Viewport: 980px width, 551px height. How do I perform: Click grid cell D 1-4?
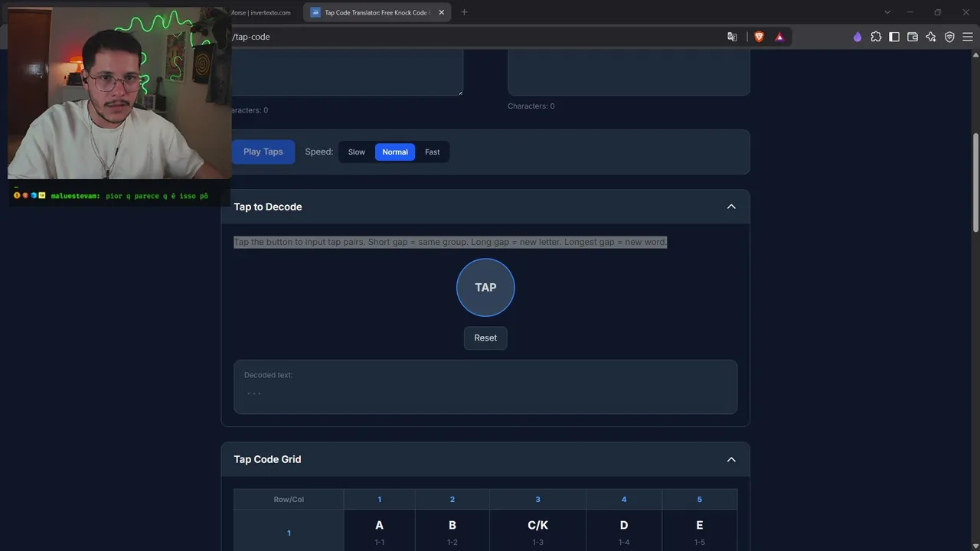point(624,533)
